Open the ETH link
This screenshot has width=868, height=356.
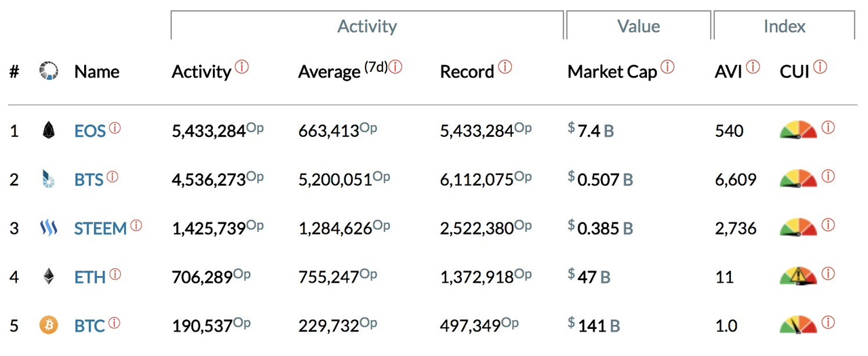click(90, 277)
